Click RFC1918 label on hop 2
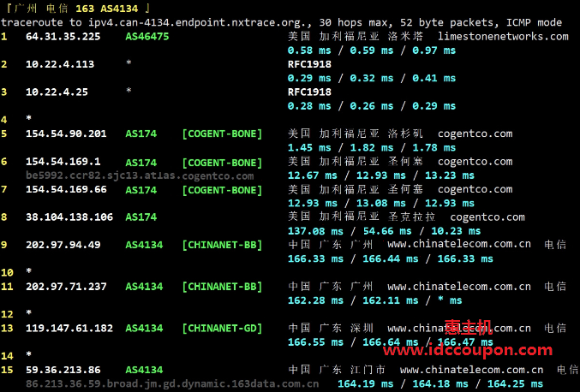 pyautogui.click(x=309, y=64)
